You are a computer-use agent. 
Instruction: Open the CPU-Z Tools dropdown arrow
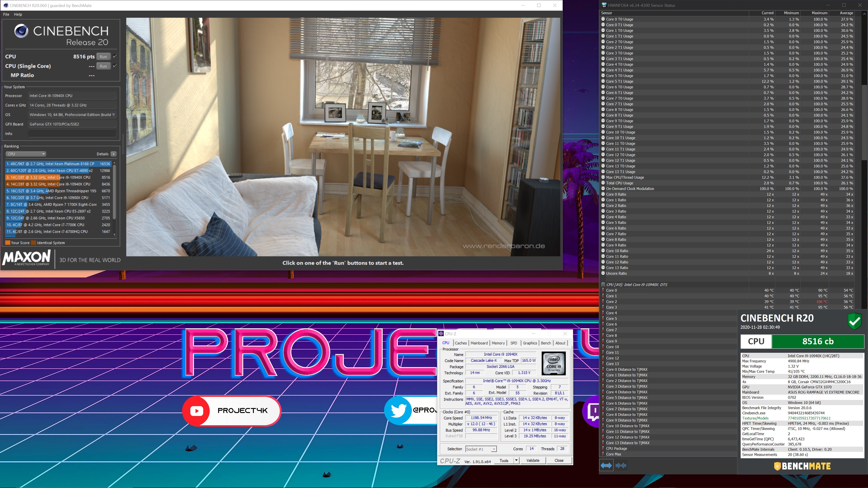[x=516, y=460]
